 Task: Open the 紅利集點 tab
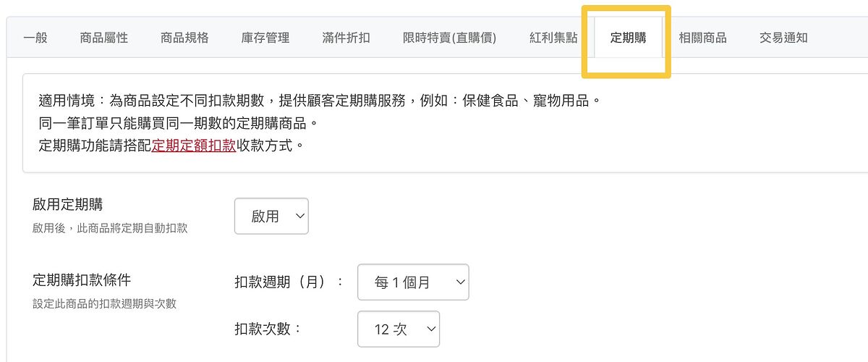[553, 38]
